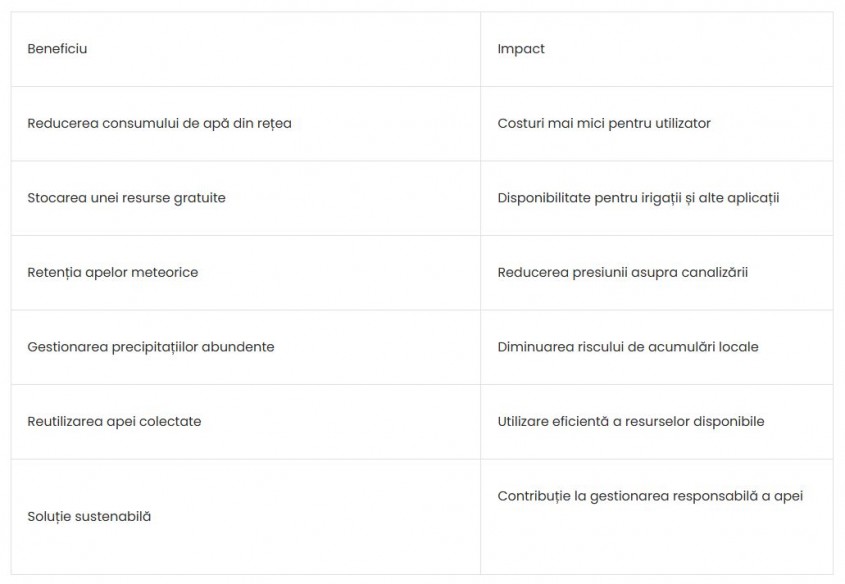This screenshot has height=584, width=845.
Task: Click Disponibilitate pentru irigații și alte aplicații
Action: pyautogui.click(x=638, y=198)
